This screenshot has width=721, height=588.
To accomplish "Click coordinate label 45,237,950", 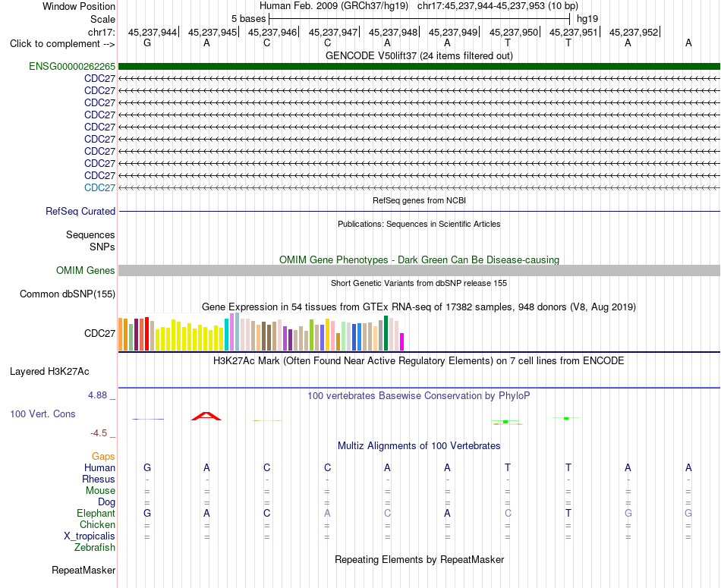I will [x=514, y=32].
